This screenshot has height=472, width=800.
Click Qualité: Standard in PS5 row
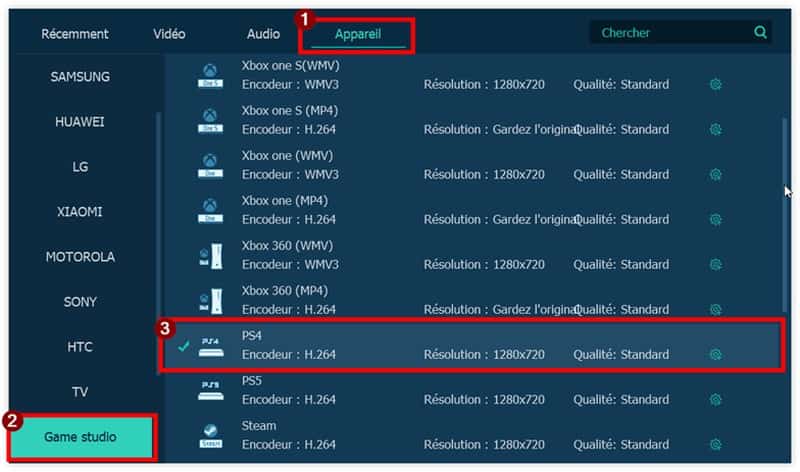pyautogui.click(x=621, y=400)
